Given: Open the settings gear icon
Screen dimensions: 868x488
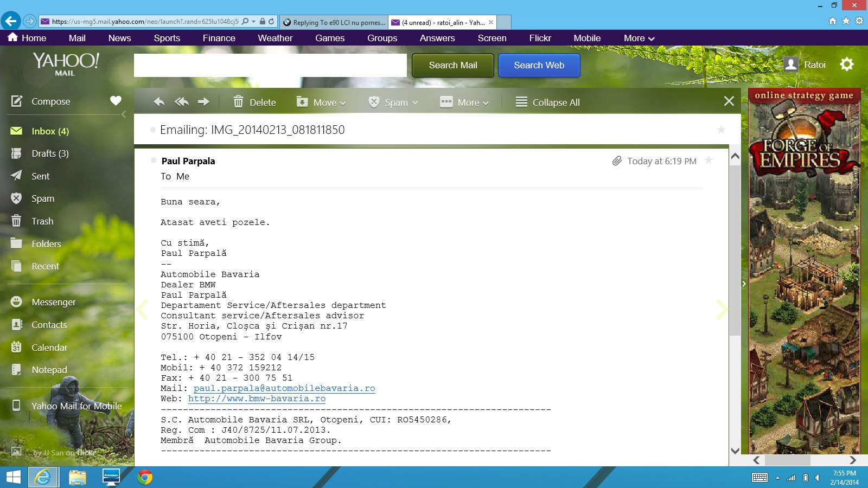Looking at the screenshot, I should pos(846,65).
